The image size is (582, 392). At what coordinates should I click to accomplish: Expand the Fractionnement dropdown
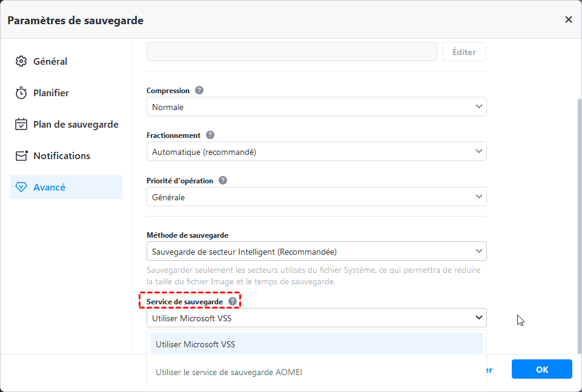(x=316, y=152)
